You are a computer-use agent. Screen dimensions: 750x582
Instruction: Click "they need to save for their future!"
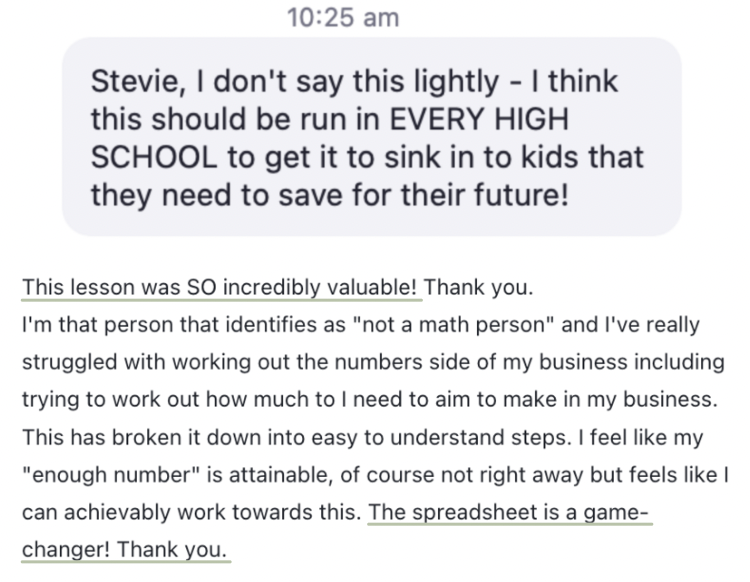[x=329, y=194]
